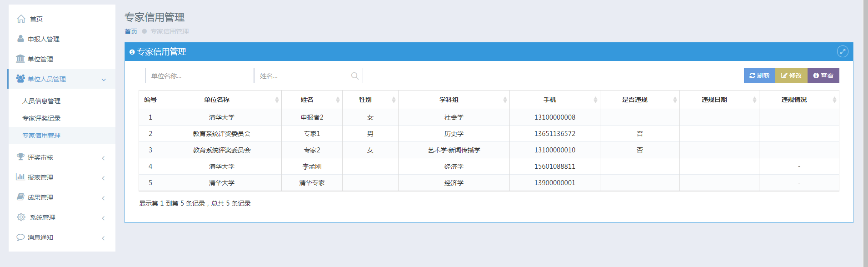Viewport: 868px width, 267px height.
Task: Select 人员信息管理 submenu item
Action: tap(62, 101)
